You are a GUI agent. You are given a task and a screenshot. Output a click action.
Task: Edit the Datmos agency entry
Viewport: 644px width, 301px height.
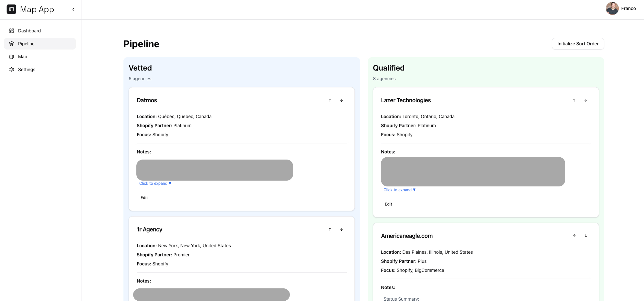click(144, 197)
